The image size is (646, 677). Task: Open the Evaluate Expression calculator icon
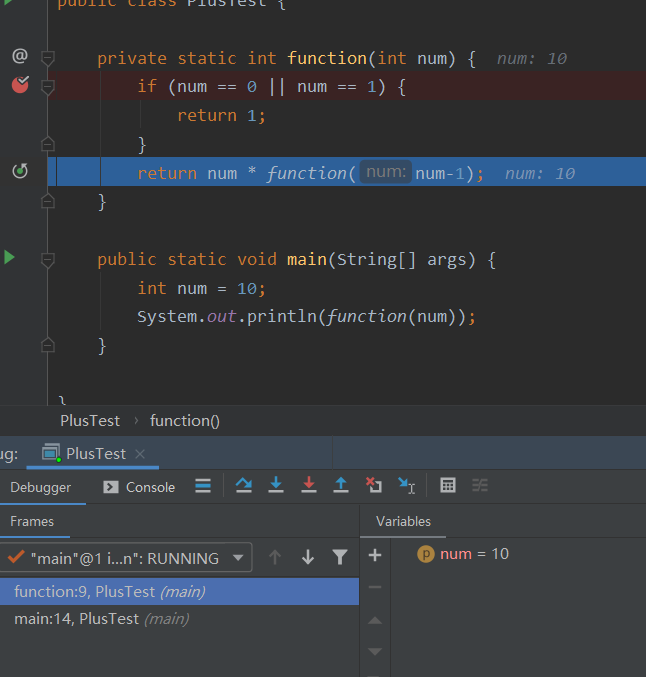tap(448, 486)
